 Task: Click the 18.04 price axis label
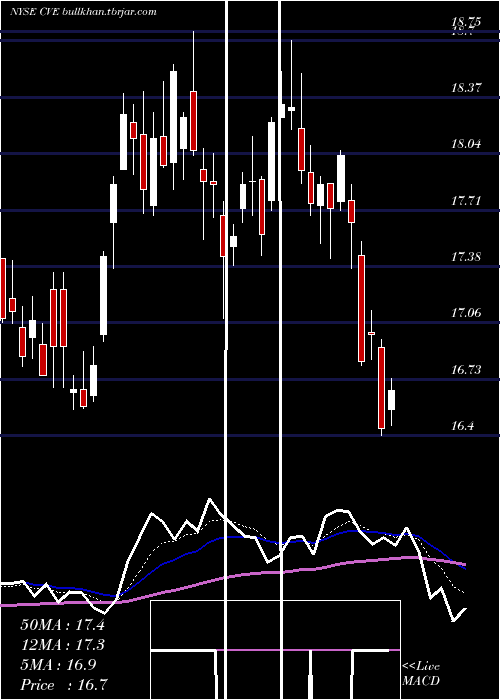(x=466, y=144)
